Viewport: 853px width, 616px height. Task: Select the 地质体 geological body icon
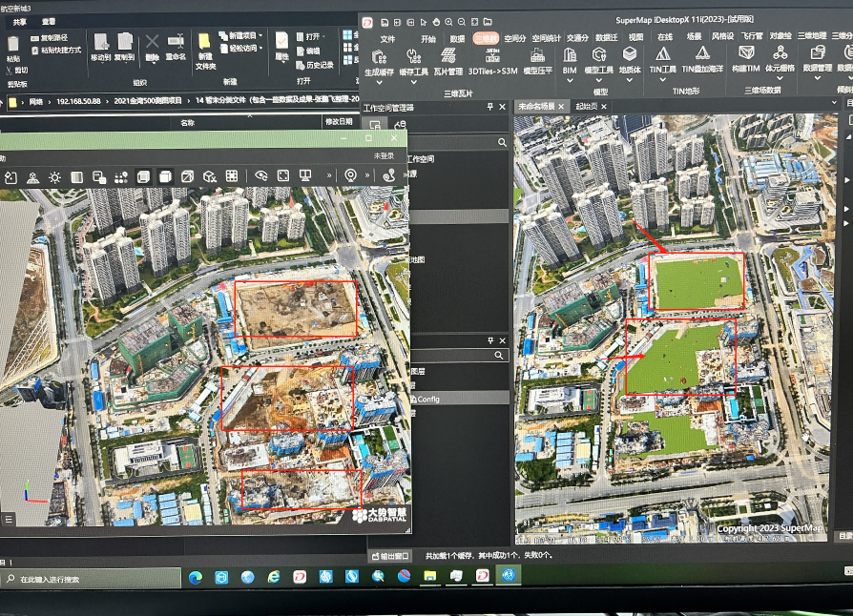tap(630, 54)
